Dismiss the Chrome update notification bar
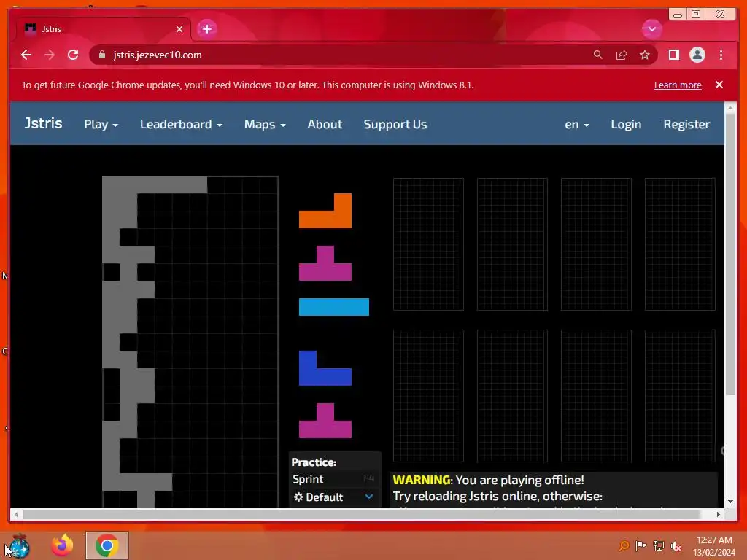The width and height of the screenshot is (747, 560). pos(719,85)
